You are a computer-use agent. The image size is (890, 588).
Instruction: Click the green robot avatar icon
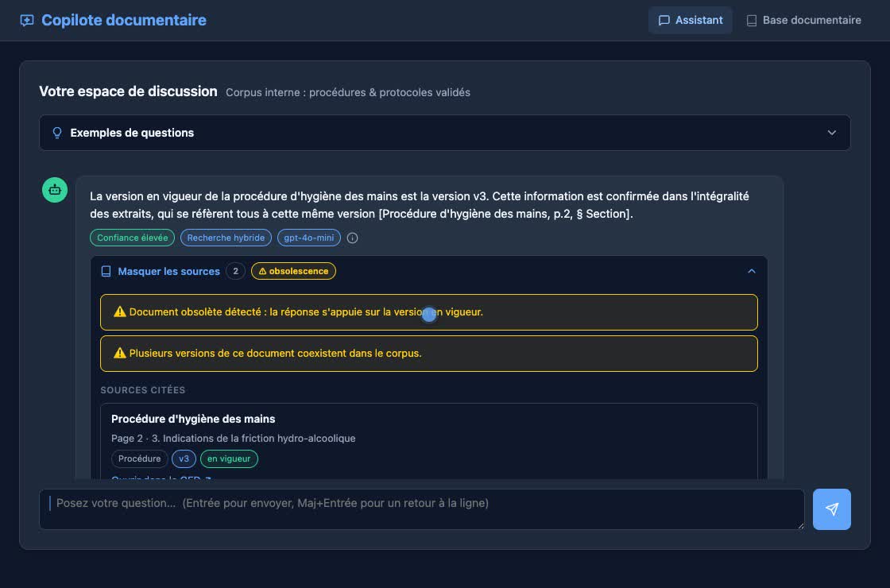click(55, 190)
